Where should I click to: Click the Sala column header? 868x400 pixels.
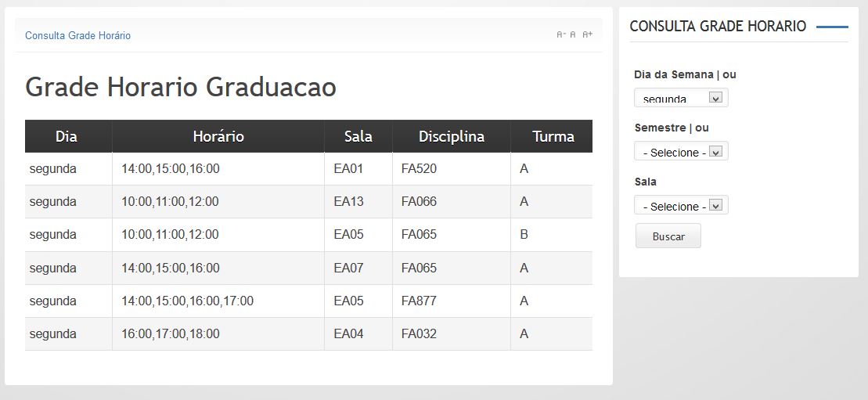pos(358,136)
